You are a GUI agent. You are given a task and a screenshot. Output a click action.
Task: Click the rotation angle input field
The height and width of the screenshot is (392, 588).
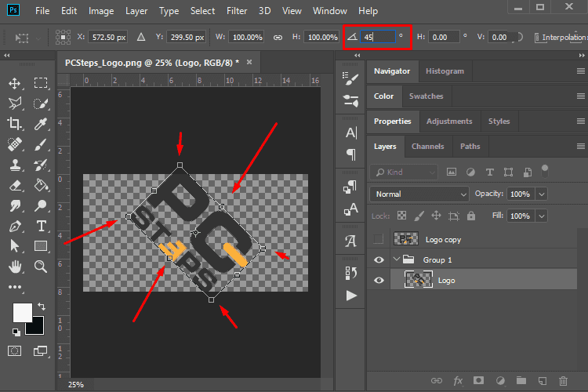point(377,37)
